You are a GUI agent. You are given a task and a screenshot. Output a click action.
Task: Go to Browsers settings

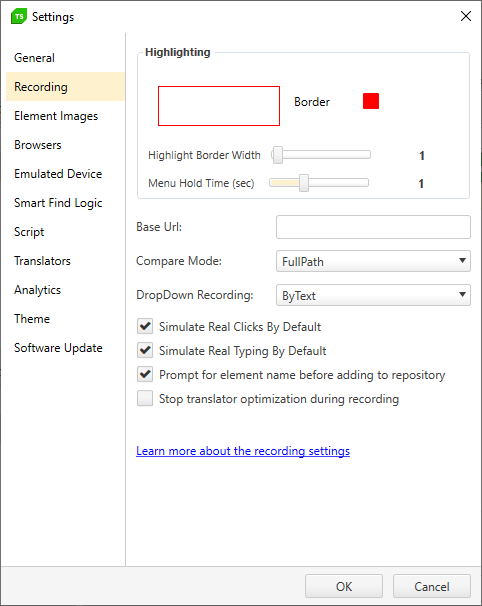65,145
